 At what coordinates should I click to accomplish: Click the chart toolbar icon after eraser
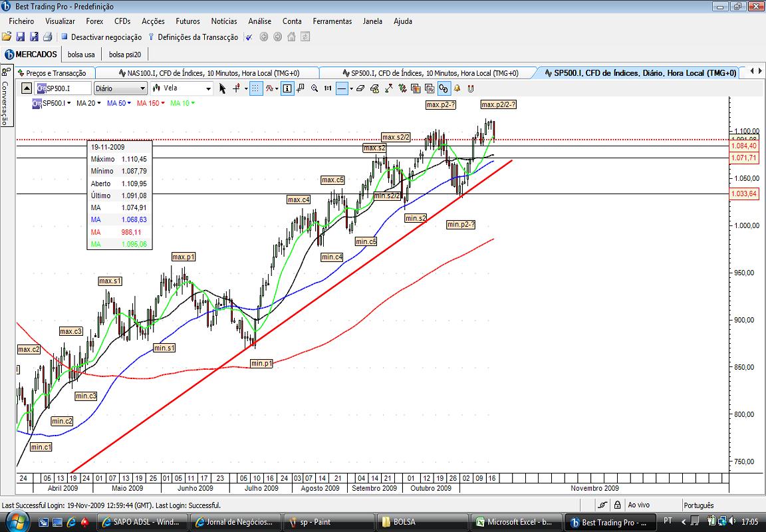[375, 88]
